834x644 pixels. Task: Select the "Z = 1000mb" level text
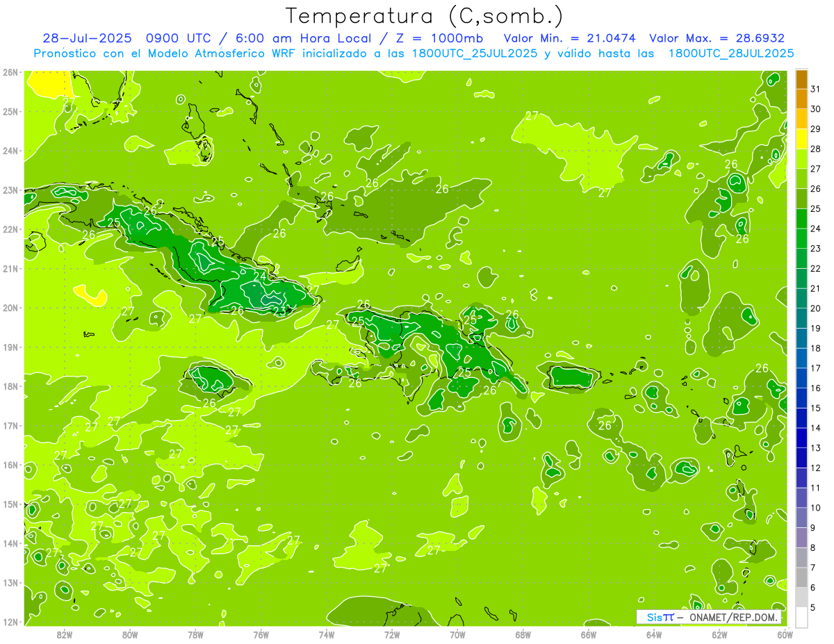[438, 38]
